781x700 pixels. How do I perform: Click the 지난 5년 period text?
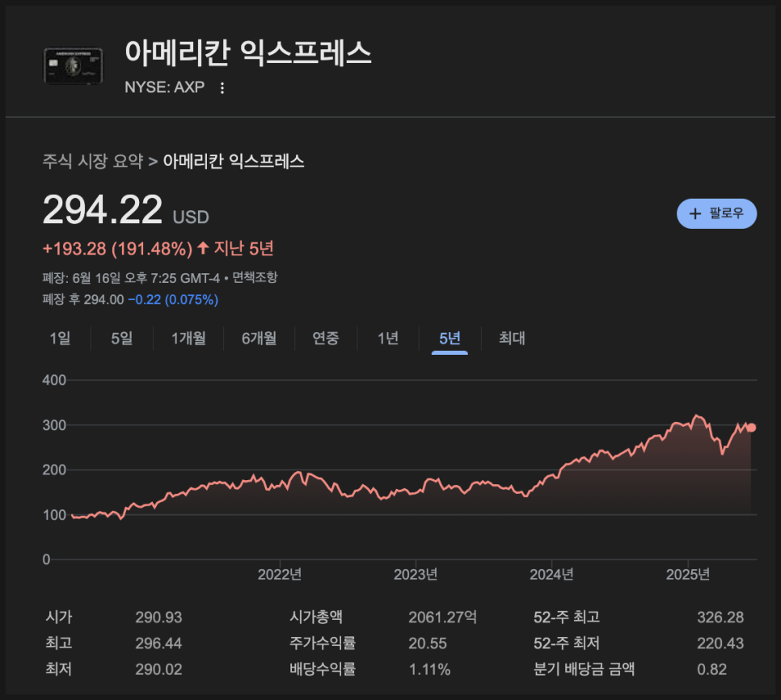[x=243, y=248]
